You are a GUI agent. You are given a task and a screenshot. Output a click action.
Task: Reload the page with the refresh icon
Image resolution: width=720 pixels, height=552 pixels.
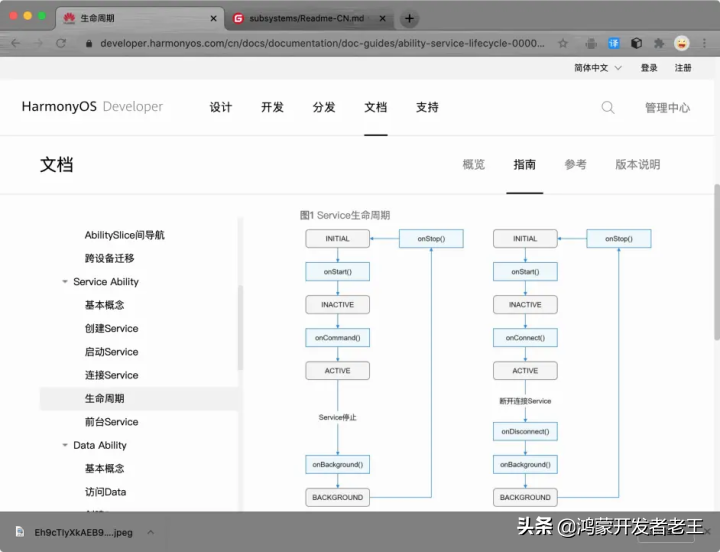tap(61, 43)
